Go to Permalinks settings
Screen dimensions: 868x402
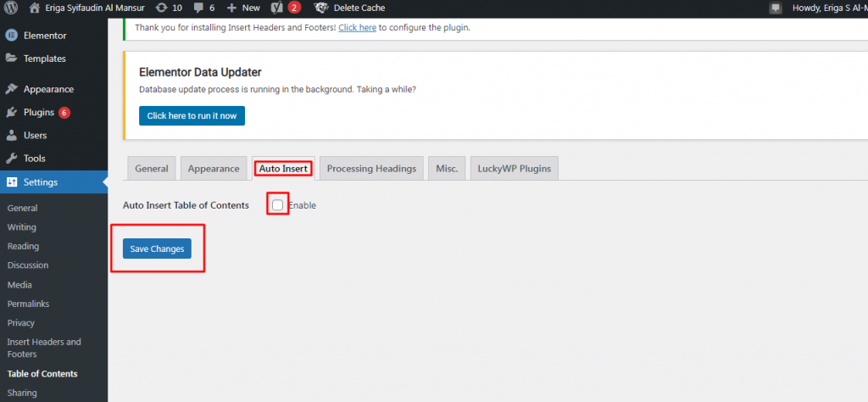(x=28, y=304)
